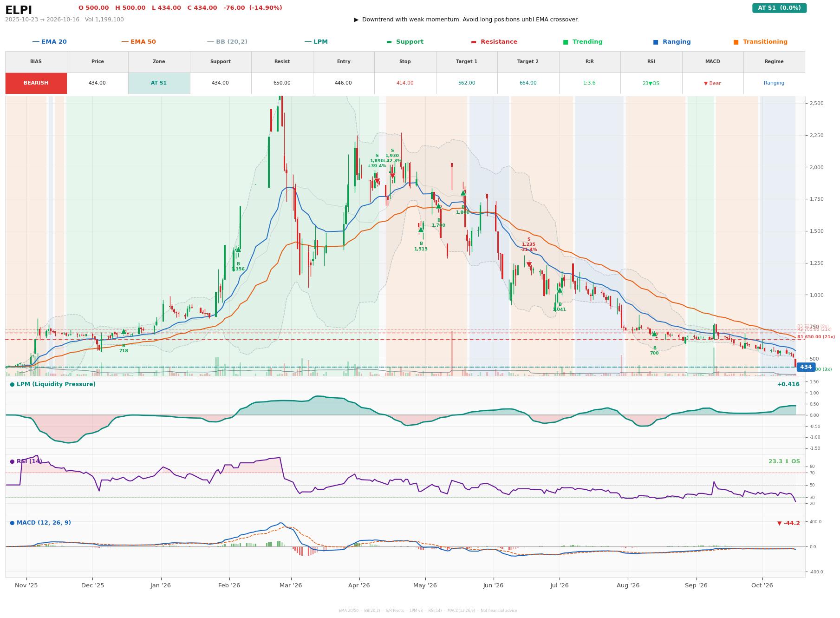Click the MACD reading -44.2
Viewport: 840px width, 618px height.
tap(788, 523)
